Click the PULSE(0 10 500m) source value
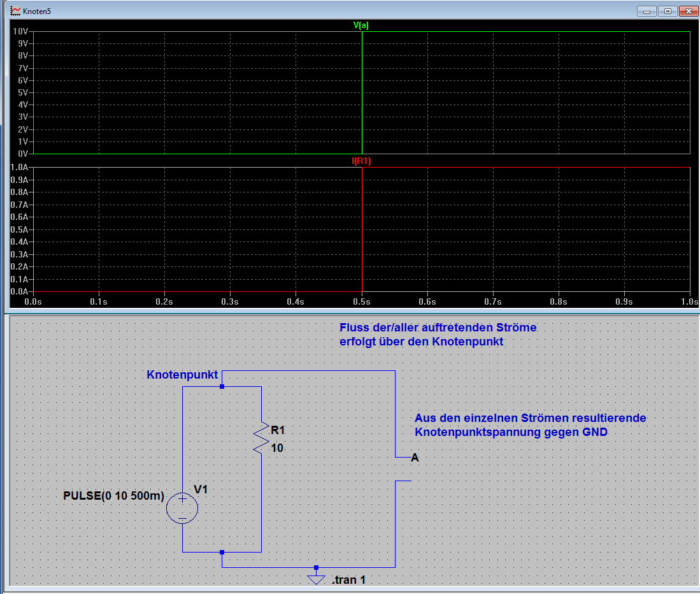 (114, 496)
